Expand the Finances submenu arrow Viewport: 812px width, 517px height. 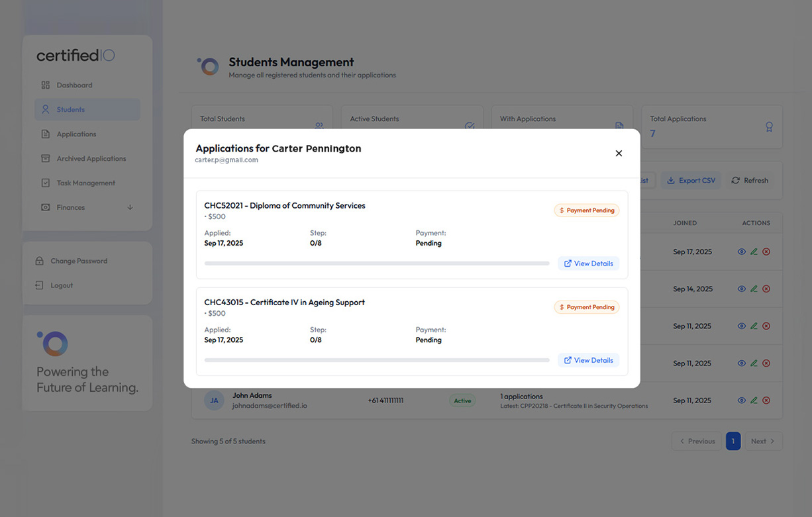pos(130,208)
